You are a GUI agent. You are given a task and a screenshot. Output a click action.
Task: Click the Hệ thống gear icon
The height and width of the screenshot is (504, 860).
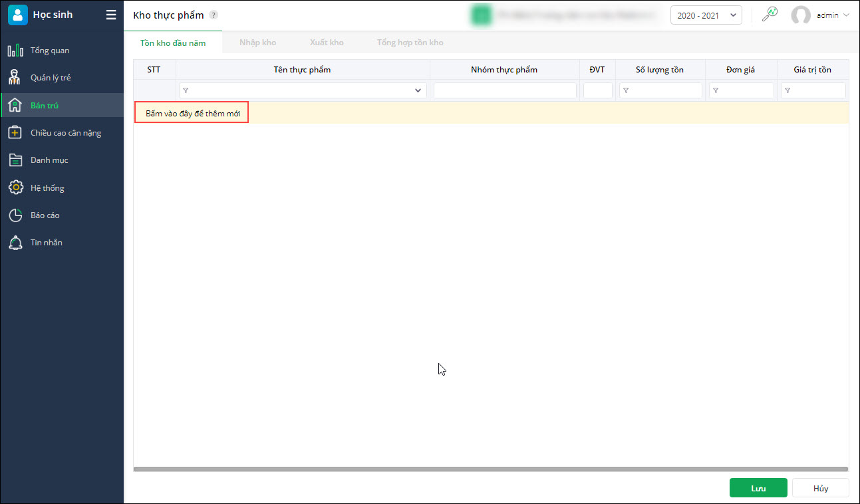coord(15,188)
